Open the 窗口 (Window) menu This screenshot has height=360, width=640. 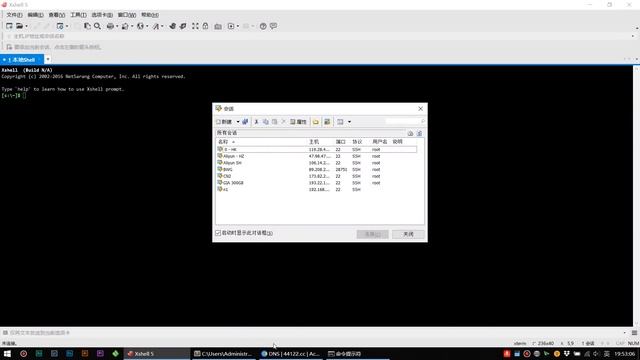(x=127, y=15)
